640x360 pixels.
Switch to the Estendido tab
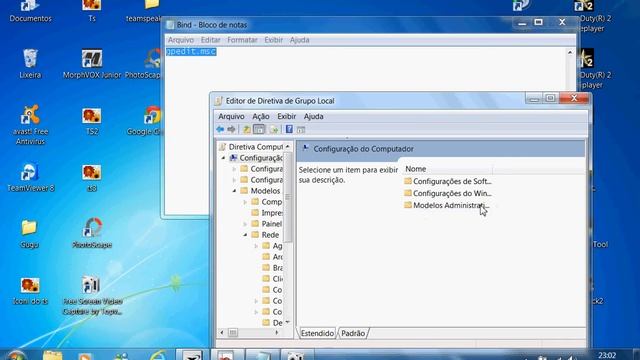[x=317, y=333]
